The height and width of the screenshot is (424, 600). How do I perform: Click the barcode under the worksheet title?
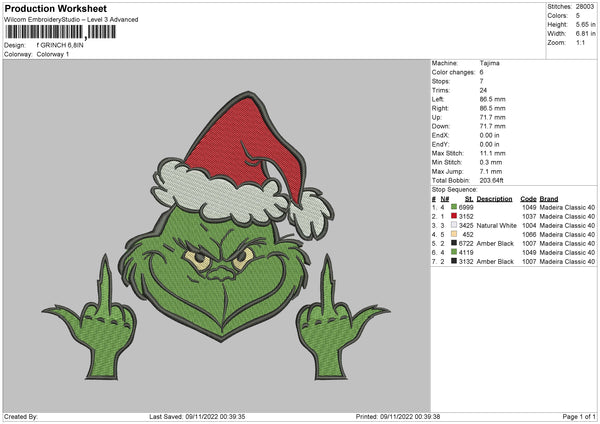pos(61,32)
